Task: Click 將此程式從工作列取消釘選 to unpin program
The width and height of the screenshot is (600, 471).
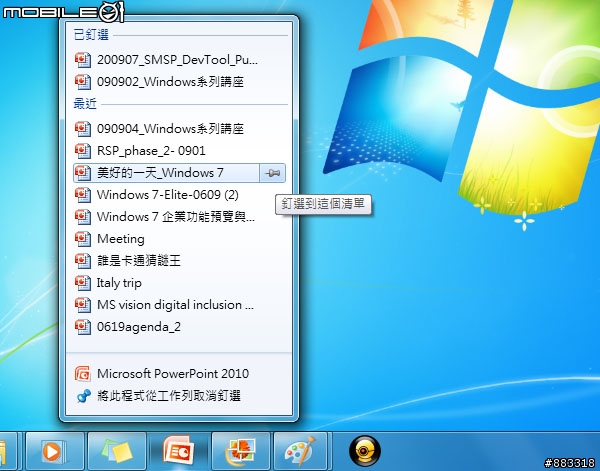Action: click(x=179, y=396)
